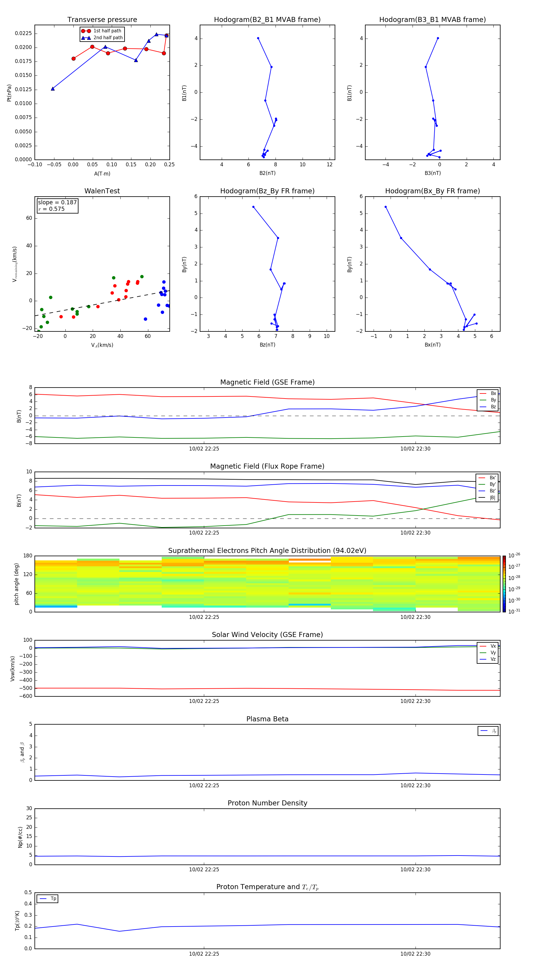Click the "Proton Number Density" title
The image size is (535, 980).
(267, 803)
